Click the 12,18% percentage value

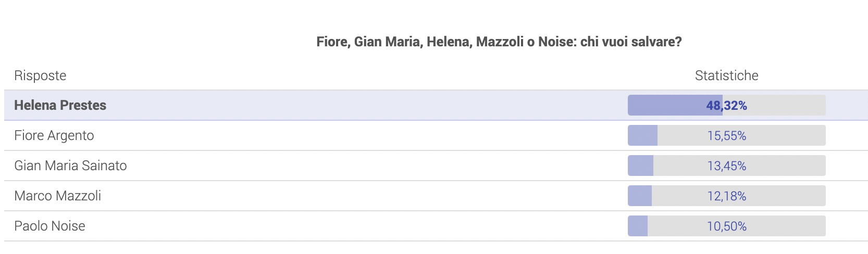727,196
